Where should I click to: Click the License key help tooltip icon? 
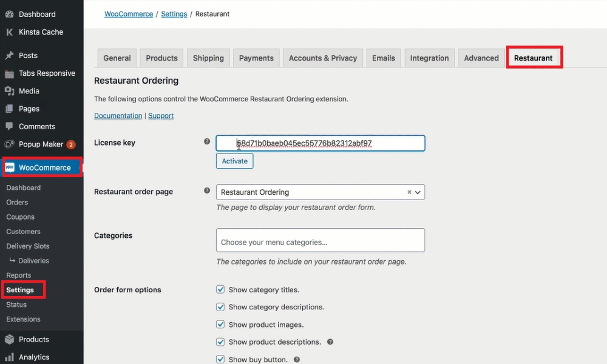click(x=207, y=141)
